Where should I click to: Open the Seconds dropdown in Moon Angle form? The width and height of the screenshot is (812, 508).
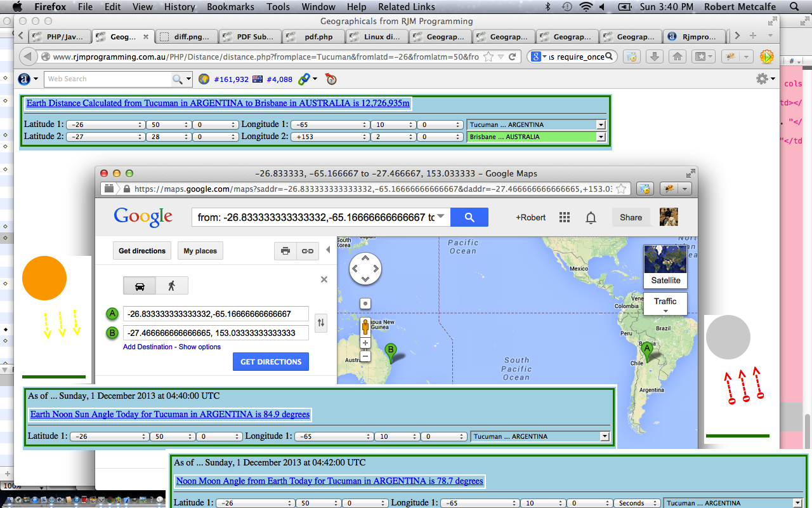click(636, 503)
